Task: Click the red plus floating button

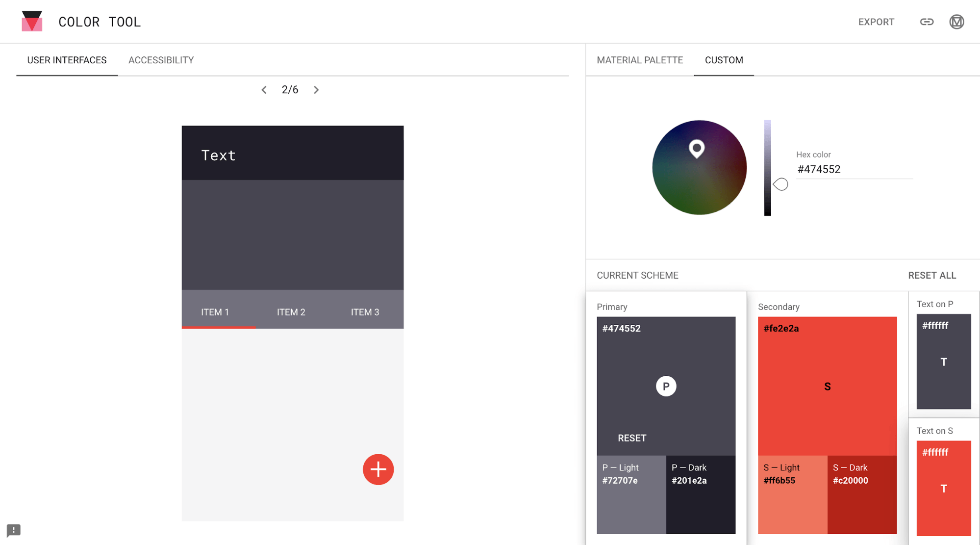Action: pos(378,469)
